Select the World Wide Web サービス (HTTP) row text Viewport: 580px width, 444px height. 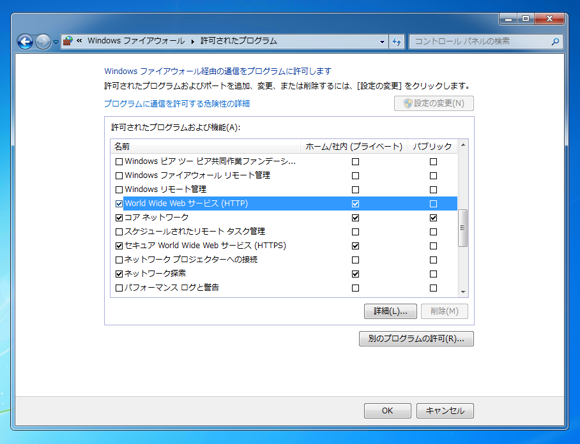pos(186,204)
